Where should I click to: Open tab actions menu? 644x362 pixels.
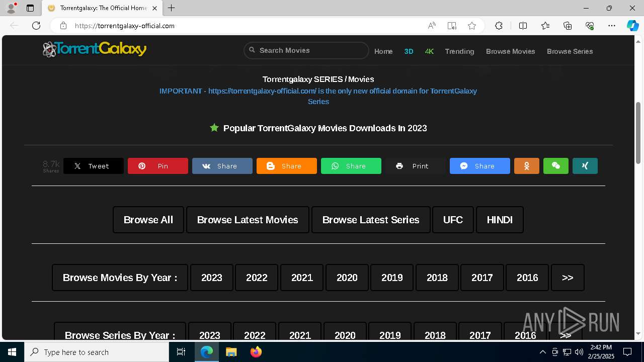coord(30,8)
